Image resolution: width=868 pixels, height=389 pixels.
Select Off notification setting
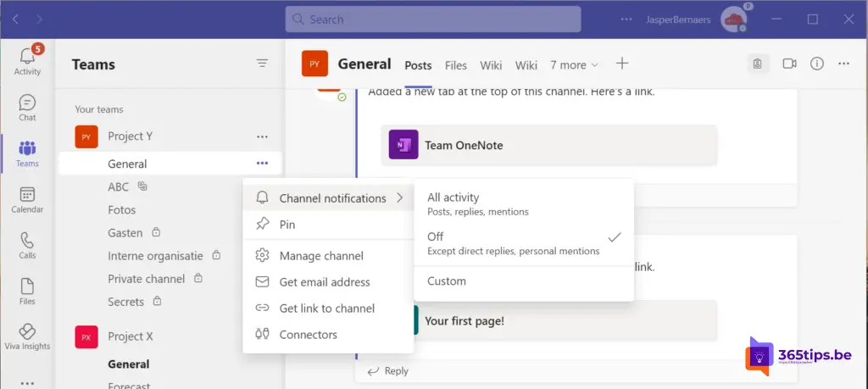point(524,243)
